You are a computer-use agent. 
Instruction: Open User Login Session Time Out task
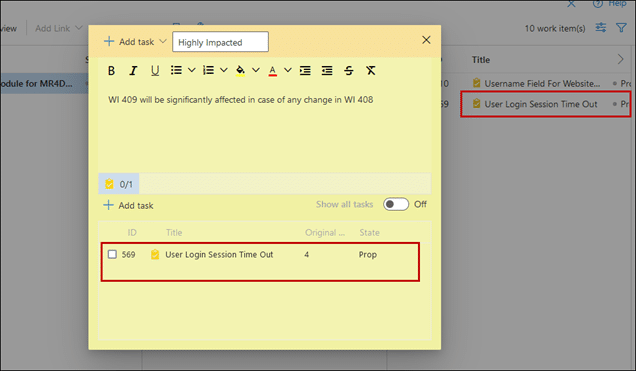point(219,255)
